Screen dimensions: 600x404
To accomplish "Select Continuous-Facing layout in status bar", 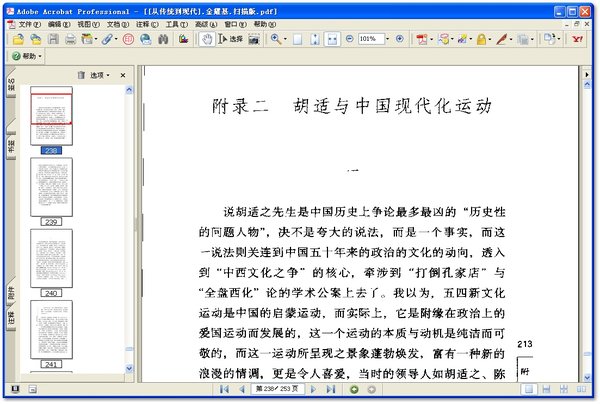I will click(x=564, y=389).
